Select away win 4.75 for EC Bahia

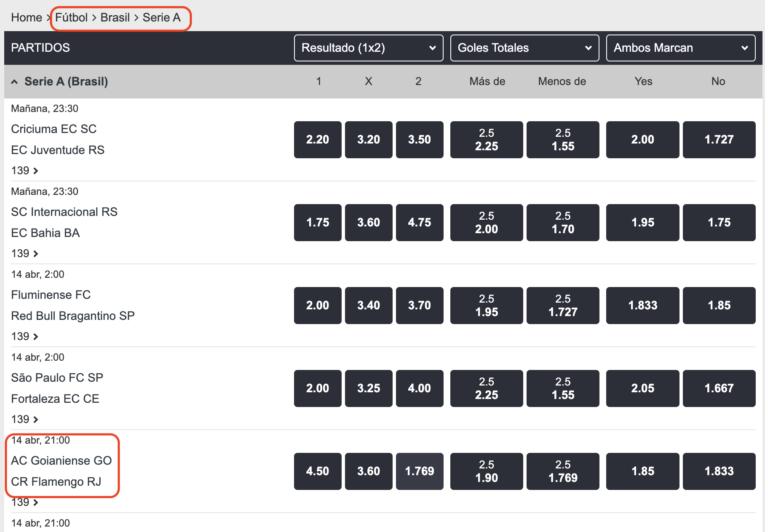coord(420,223)
